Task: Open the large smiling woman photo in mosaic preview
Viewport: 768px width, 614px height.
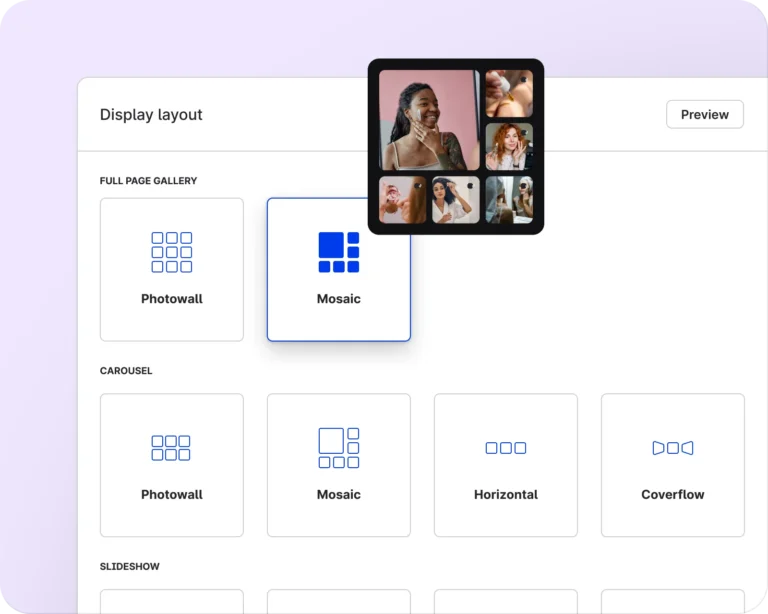Action: coord(429,120)
